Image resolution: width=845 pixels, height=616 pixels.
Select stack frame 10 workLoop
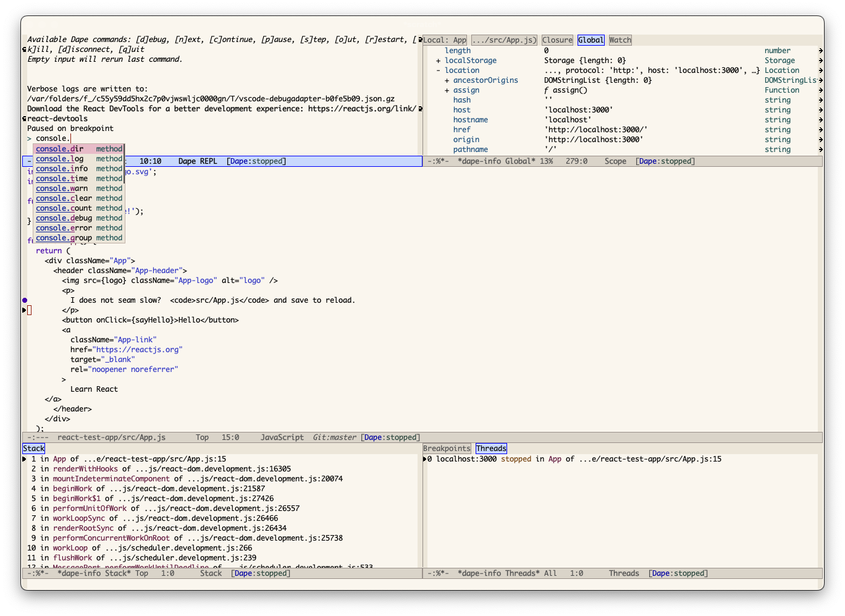click(140, 548)
